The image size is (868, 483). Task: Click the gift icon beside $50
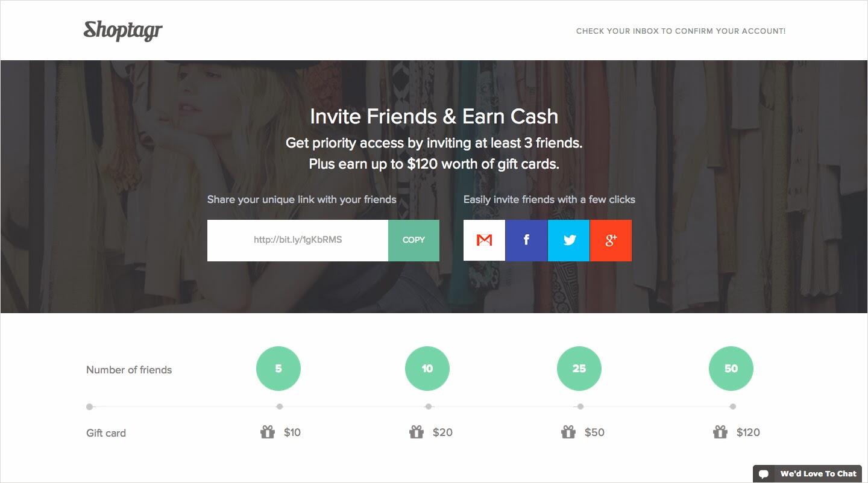tap(568, 432)
